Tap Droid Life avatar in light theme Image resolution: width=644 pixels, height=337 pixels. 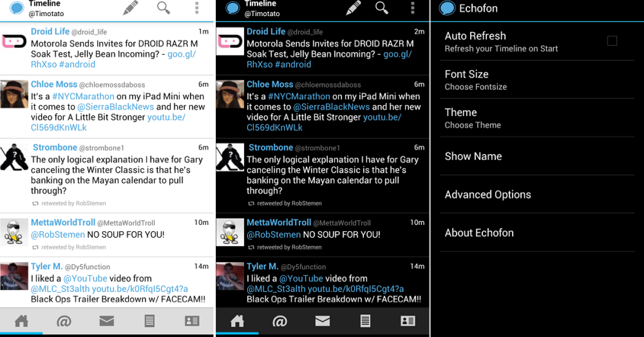[x=14, y=41]
